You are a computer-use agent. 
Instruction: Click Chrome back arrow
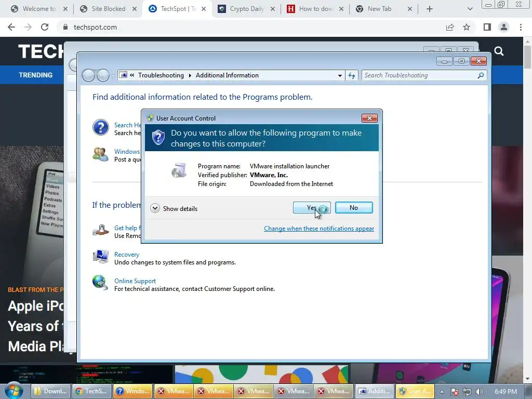click(11, 27)
